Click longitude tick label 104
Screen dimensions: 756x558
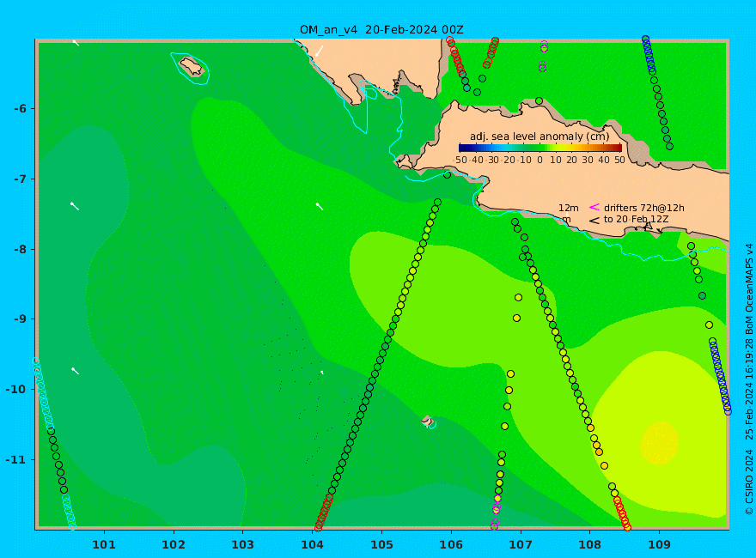click(x=313, y=545)
